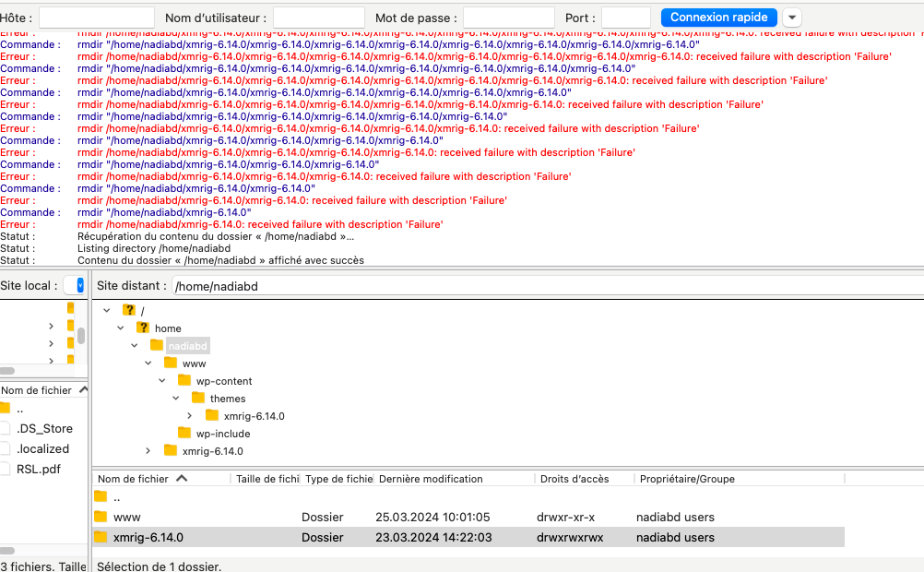Click the local tree vertical scrollbar
The height and width of the screenshot is (572, 924).
pos(81,334)
